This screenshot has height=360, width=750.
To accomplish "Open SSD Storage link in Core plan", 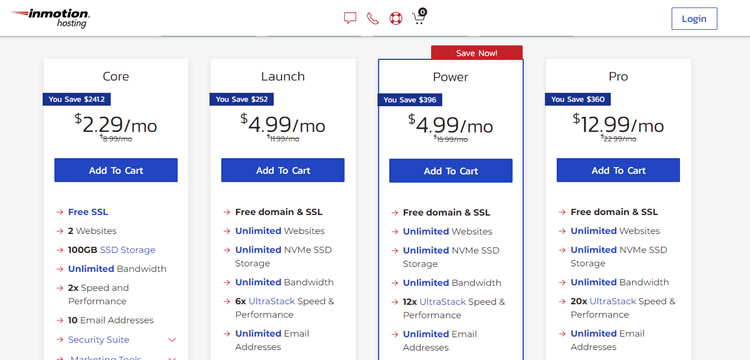I will (x=128, y=250).
